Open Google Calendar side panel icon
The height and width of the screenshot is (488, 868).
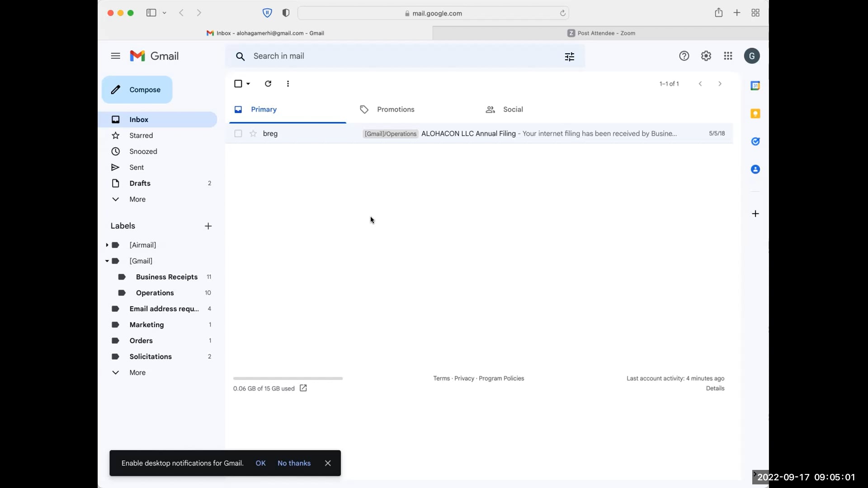[x=755, y=86]
